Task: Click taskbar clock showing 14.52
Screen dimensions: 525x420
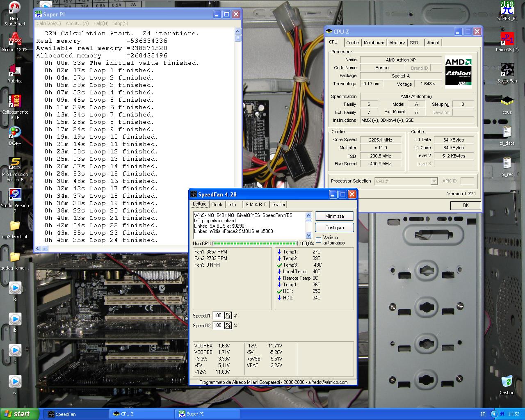Action: pos(514,414)
